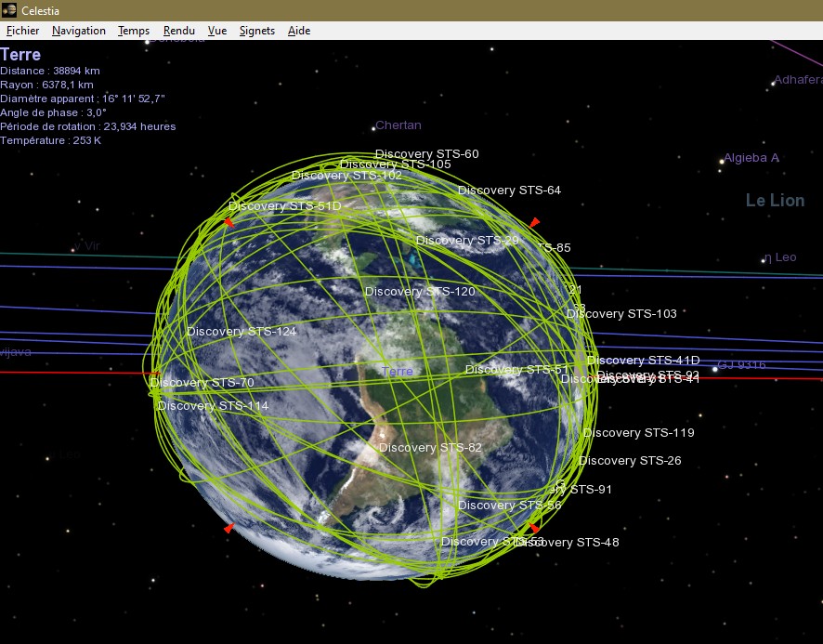The image size is (823, 644).
Task: Select the Discovery STS-41D label
Action: coord(643,361)
